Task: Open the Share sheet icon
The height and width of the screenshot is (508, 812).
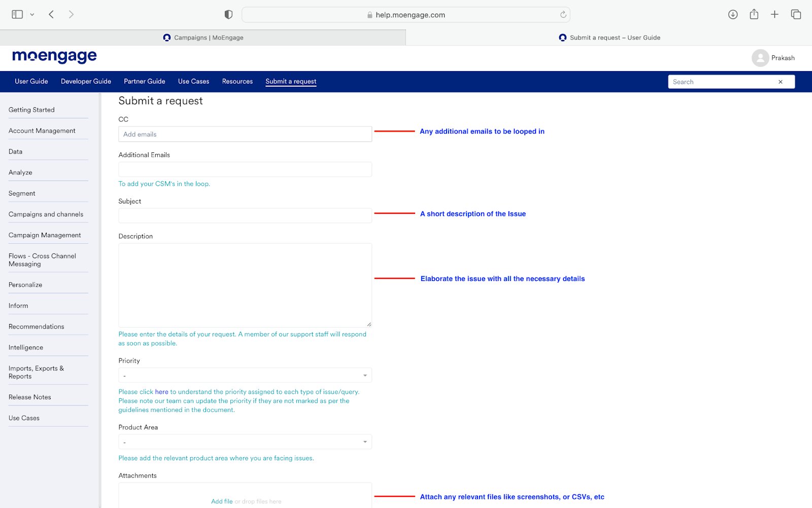Action: (754, 14)
